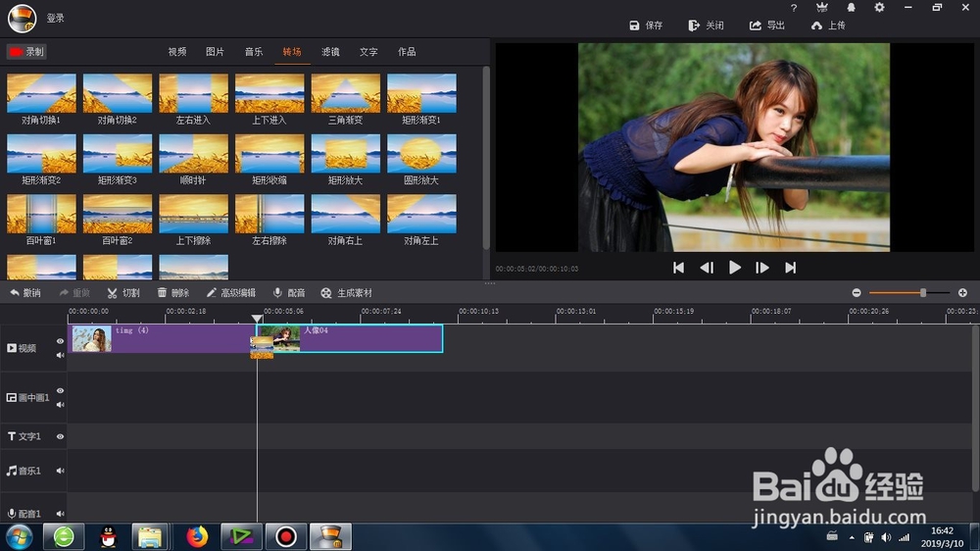Open the 音乐 tab
The height and width of the screenshot is (551, 980).
(253, 52)
